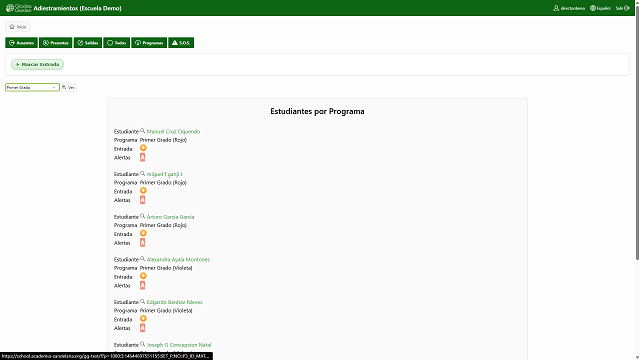This screenshot has height=360, width=640.
Task: Click Primer Grado (Rojo) under Manuel Cruz
Action: (x=163, y=140)
